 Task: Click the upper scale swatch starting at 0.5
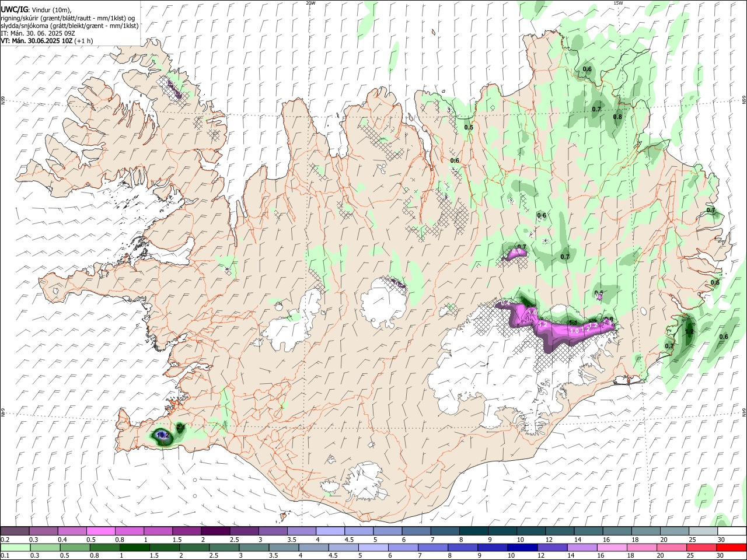[101, 531]
